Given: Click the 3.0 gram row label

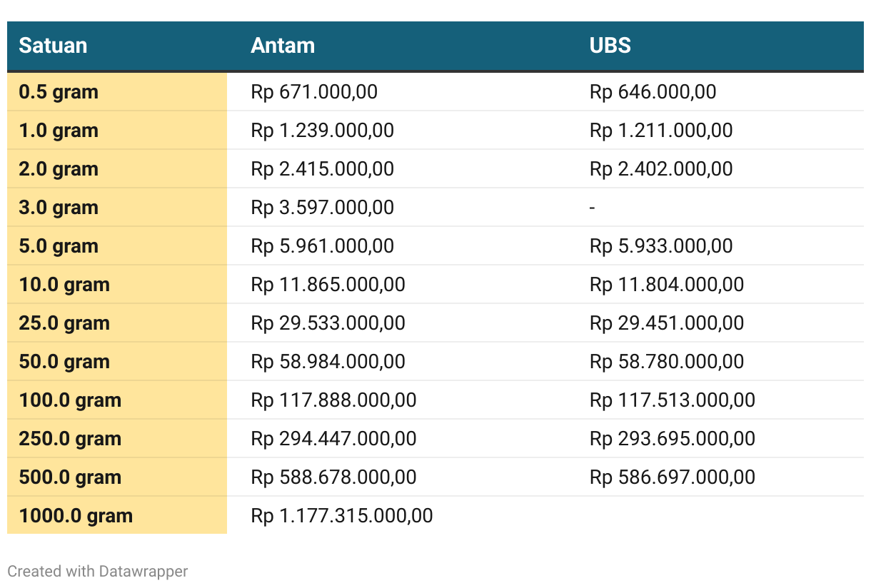Looking at the screenshot, I should pyautogui.click(x=59, y=208).
